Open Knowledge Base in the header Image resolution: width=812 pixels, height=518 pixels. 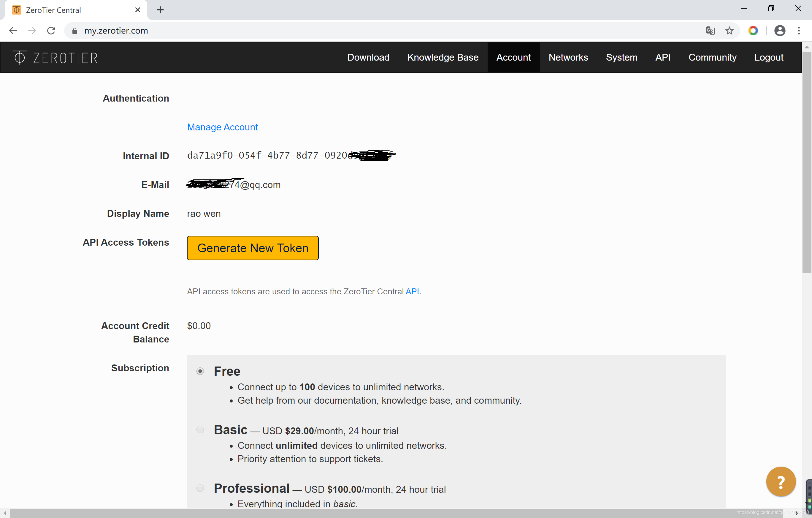[x=443, y=57]
